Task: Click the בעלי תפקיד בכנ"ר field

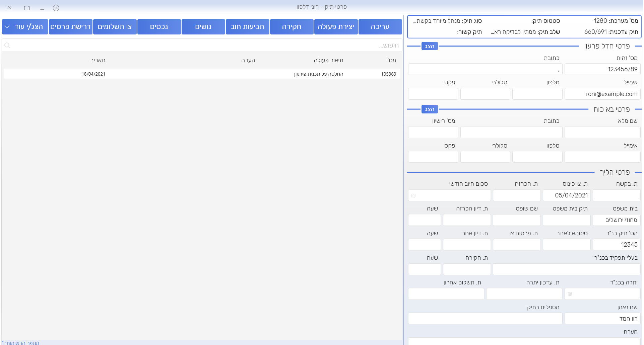Action: click(567, 269)
